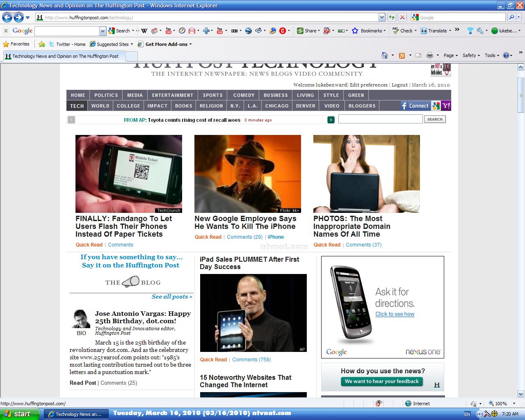Switch to the Huffington Post browser tab
Screen dimensions: 525x420
tap(64, 56)
